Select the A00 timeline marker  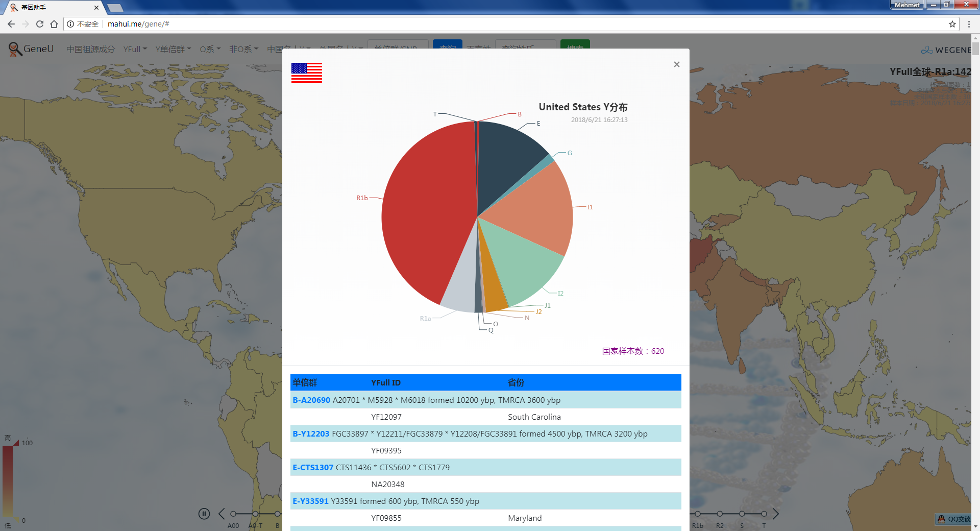[233, 514]
